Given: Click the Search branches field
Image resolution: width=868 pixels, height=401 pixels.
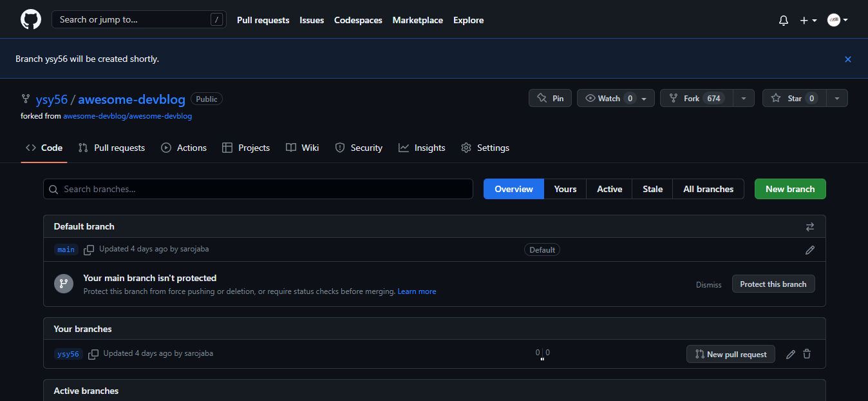Looking at the screenshot, I should click(x=258, y=189).
